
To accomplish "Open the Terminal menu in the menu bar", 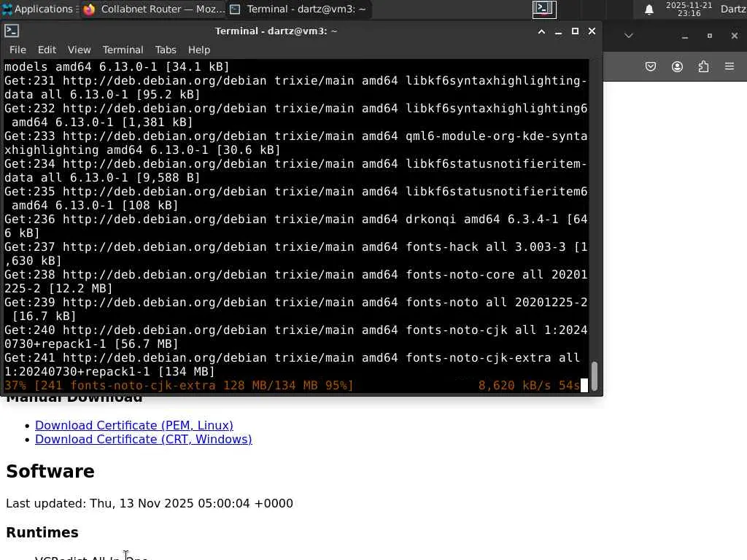I will pos(123,50).
